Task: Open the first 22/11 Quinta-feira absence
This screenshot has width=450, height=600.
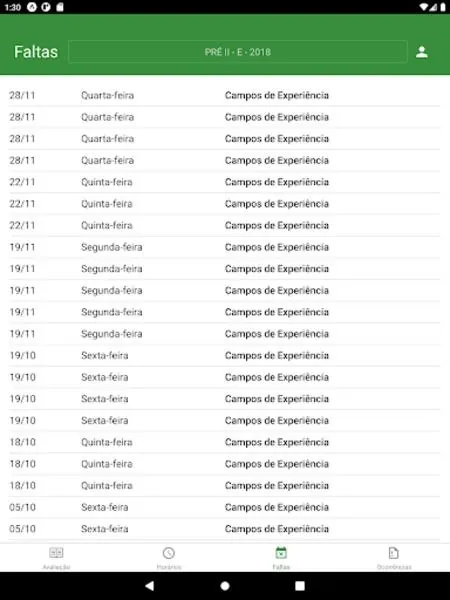Action: 224,182
